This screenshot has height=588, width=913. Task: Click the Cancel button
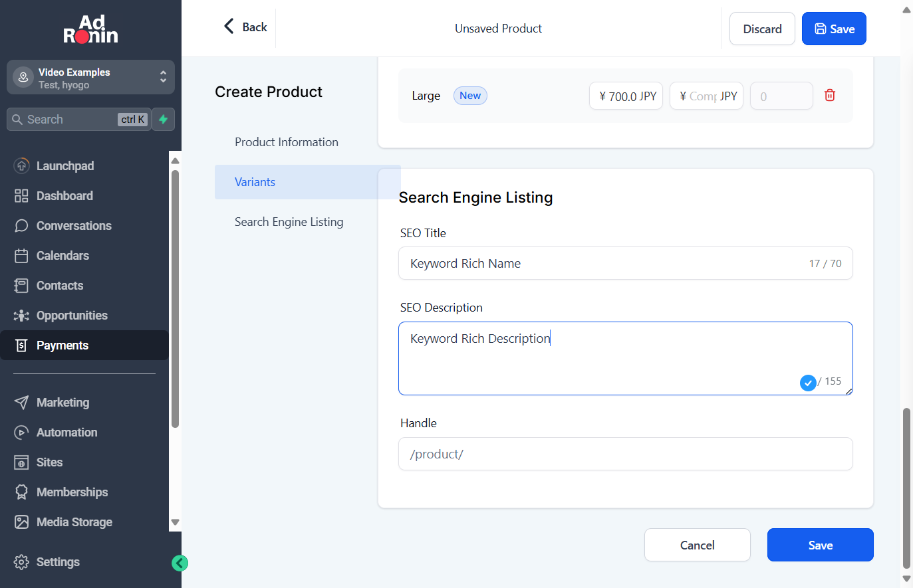[698, 545]
